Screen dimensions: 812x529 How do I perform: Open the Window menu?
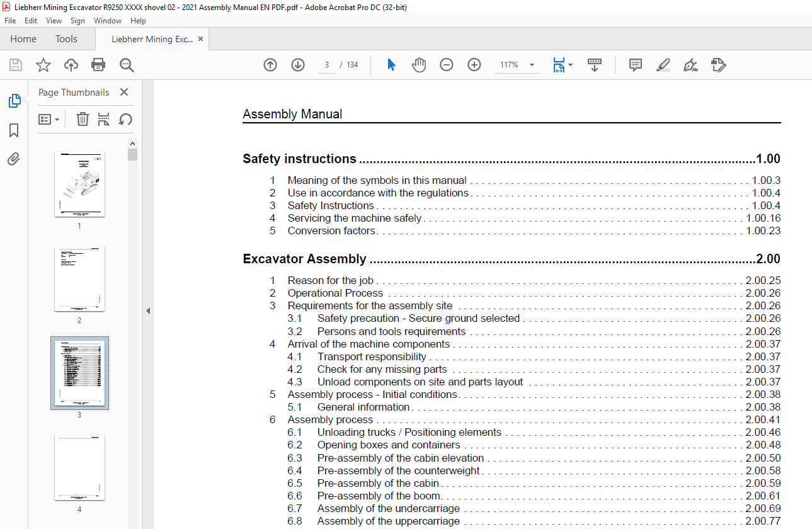pyautogui.click(x=108, y=21)
